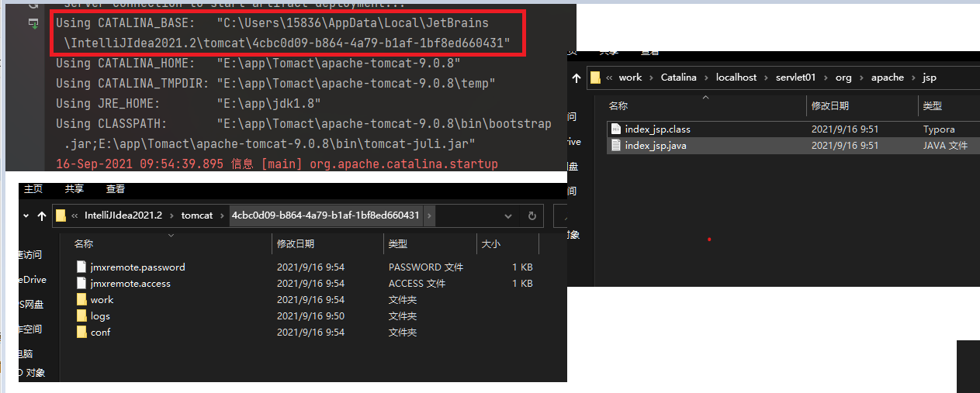
Task: Go to IntelliJIdea2021.2 breadcrumb
Action: tap(123, 215)
